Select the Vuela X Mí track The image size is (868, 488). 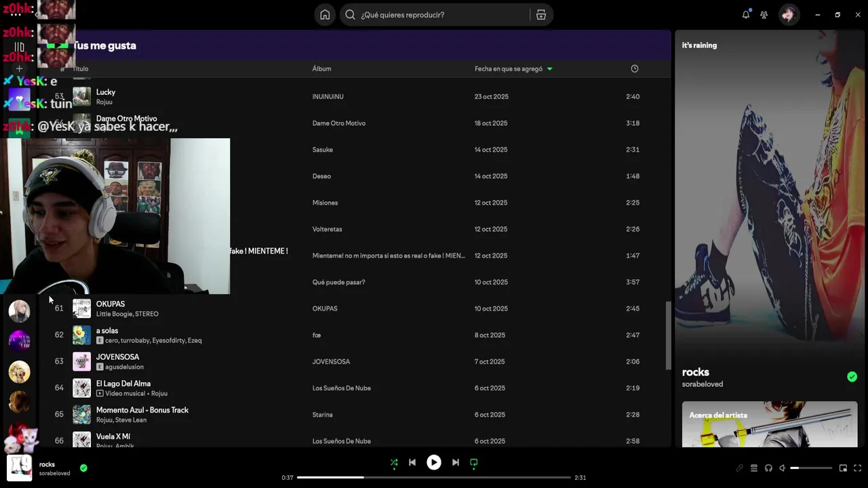point(113,436)
